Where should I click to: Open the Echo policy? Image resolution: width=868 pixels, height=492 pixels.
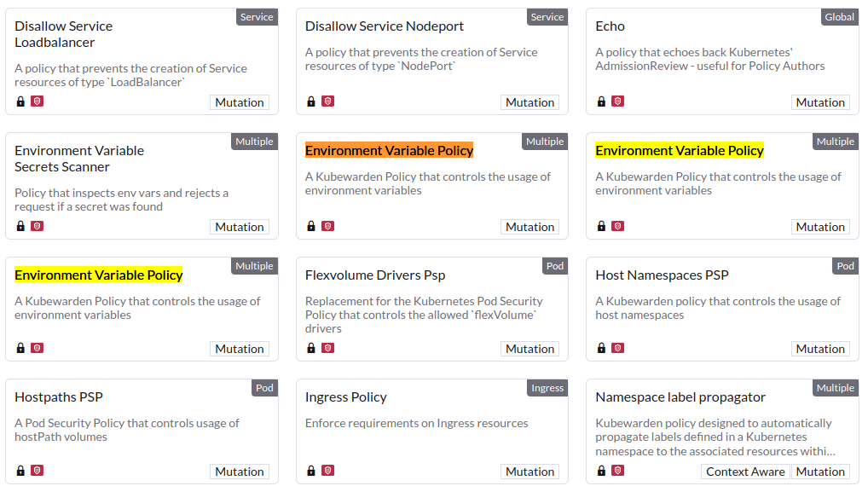(610, 26)
